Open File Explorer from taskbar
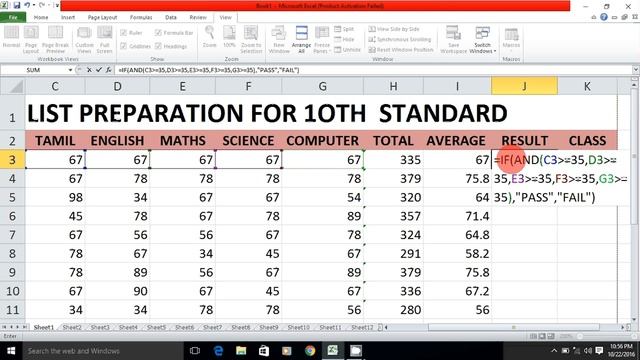The height and width of the screenshot is (360, 640). coord(241,351)
